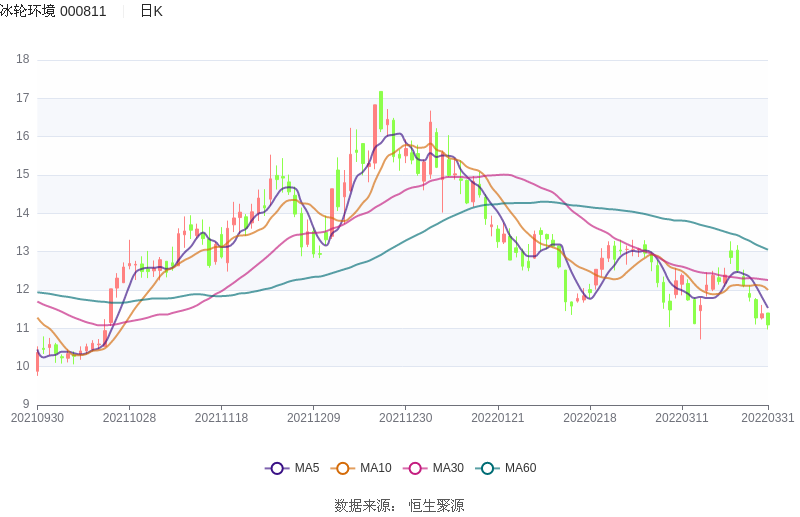Click the 20211118 date tick label
This screenshot has height=517, width=800.
(221, 418)
